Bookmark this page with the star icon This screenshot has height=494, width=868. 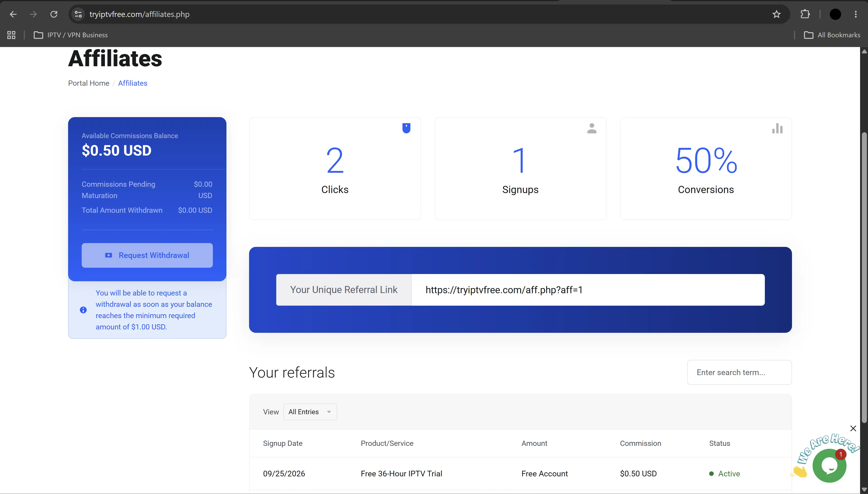click(777, 14)
